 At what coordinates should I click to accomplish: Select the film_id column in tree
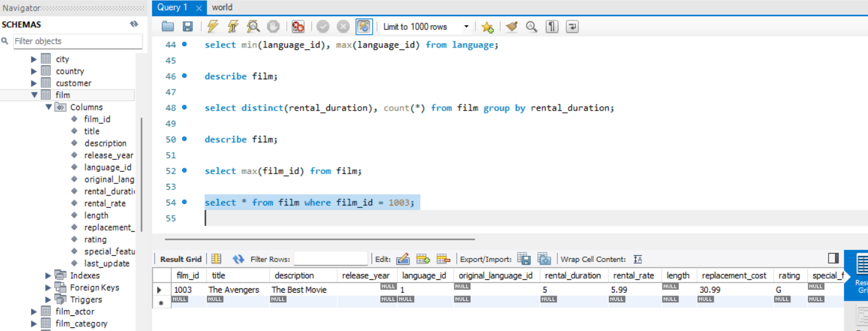(97, 119)
